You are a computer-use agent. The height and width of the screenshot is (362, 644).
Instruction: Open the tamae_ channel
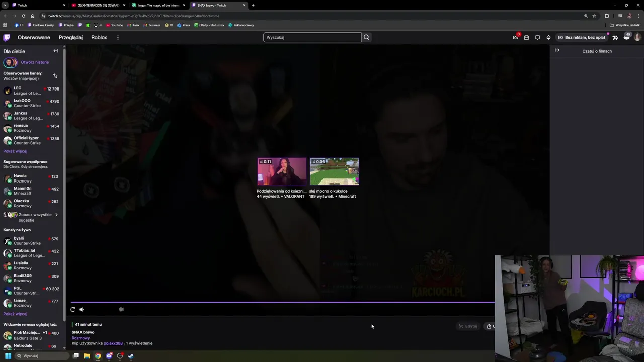point(31,303)
